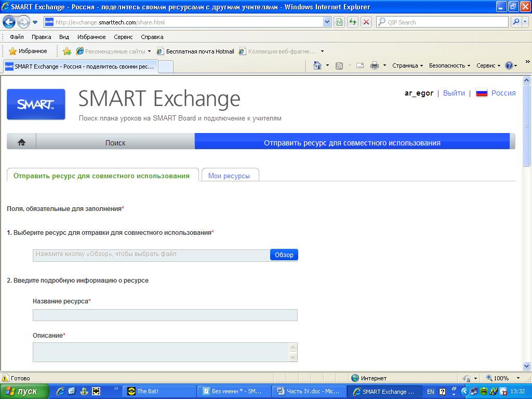Click page scrollbar up arrow
The image size is (532, 399).
tap(527, 80)
